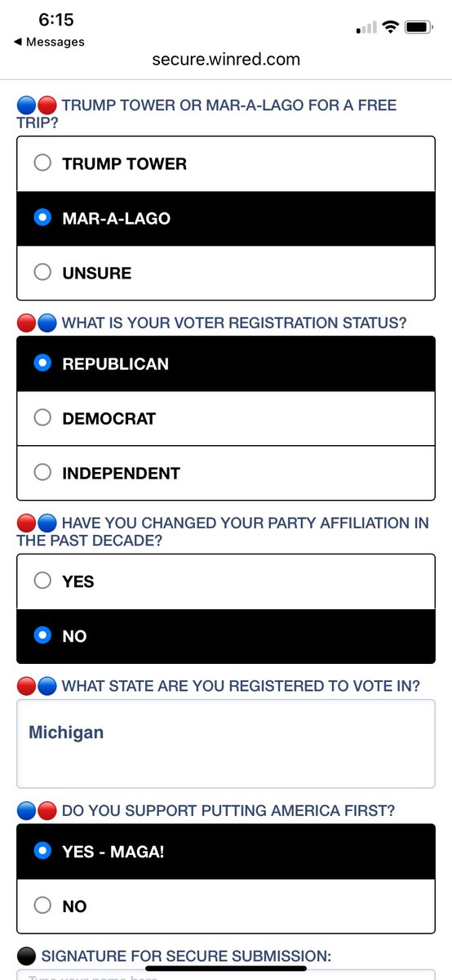452x980 pixels.
Task: Tap the cellular signal bars icon
Action: coord(366,28)
